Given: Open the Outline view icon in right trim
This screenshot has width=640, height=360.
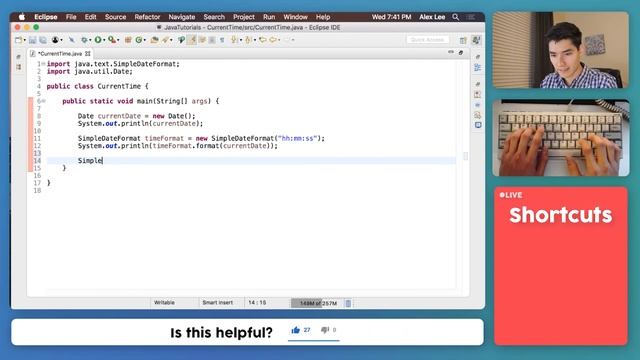Looking at the screenshot, I should (478, 68).
